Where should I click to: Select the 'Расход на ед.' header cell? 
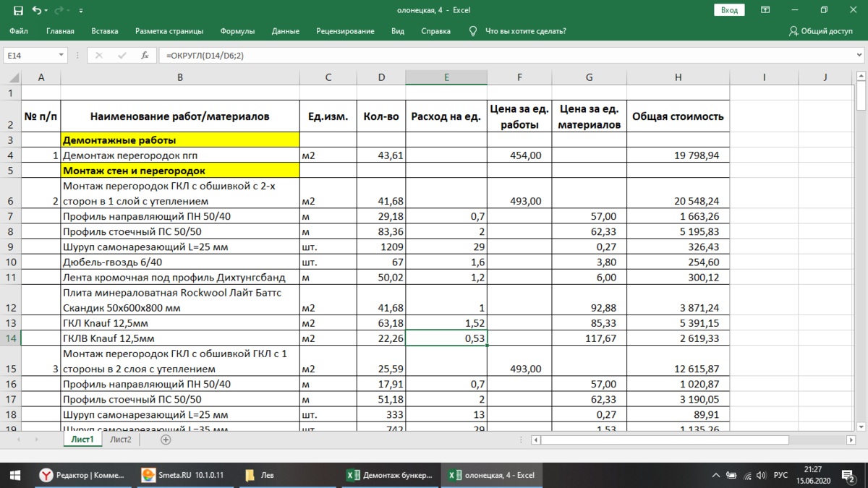point(446,116)
